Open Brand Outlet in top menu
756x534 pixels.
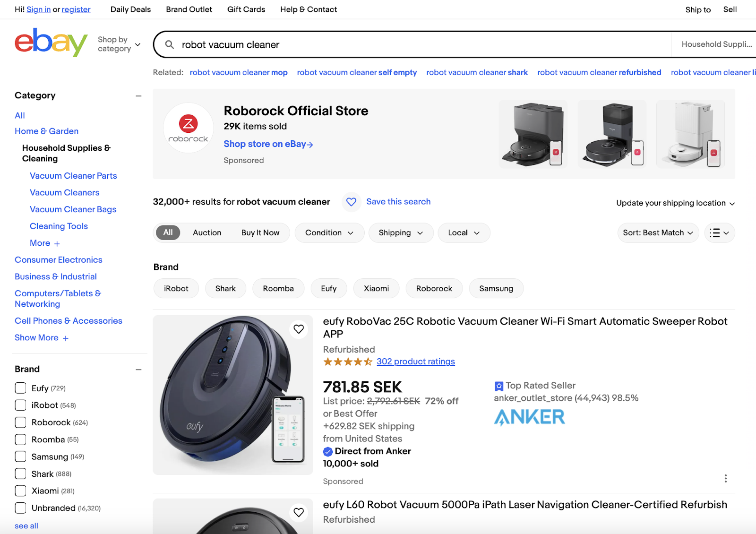(x=189, y=9)
